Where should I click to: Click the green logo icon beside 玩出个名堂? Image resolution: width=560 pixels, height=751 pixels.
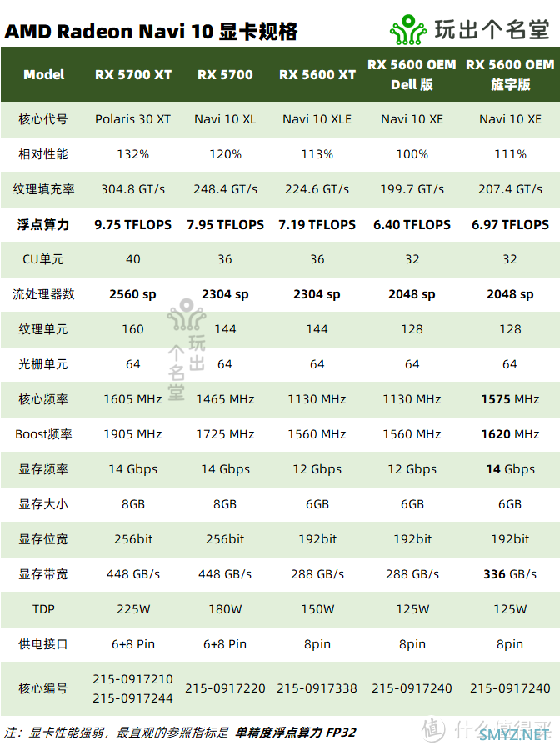point(408,30)
